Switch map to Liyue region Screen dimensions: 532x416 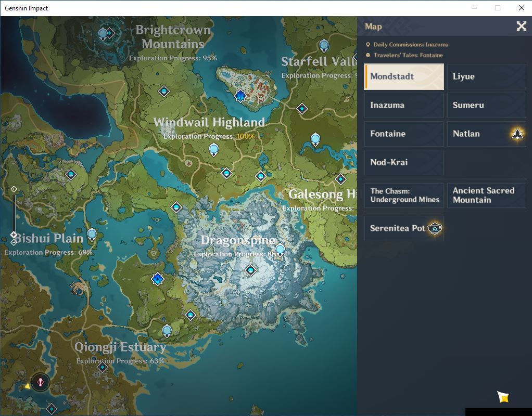tap(486, 76)
